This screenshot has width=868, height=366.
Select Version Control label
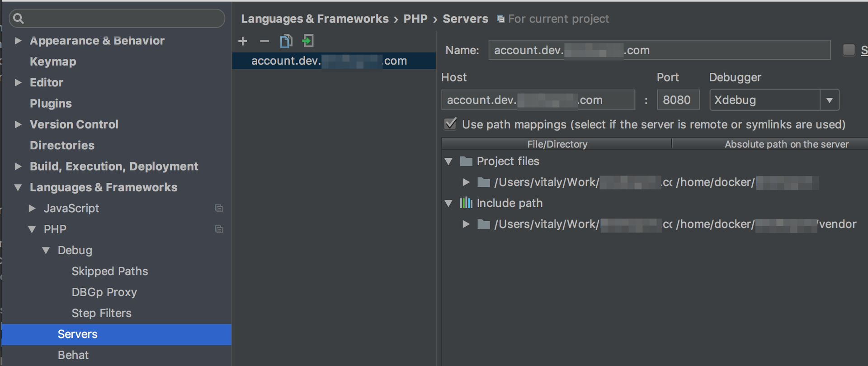pos(74,124)
